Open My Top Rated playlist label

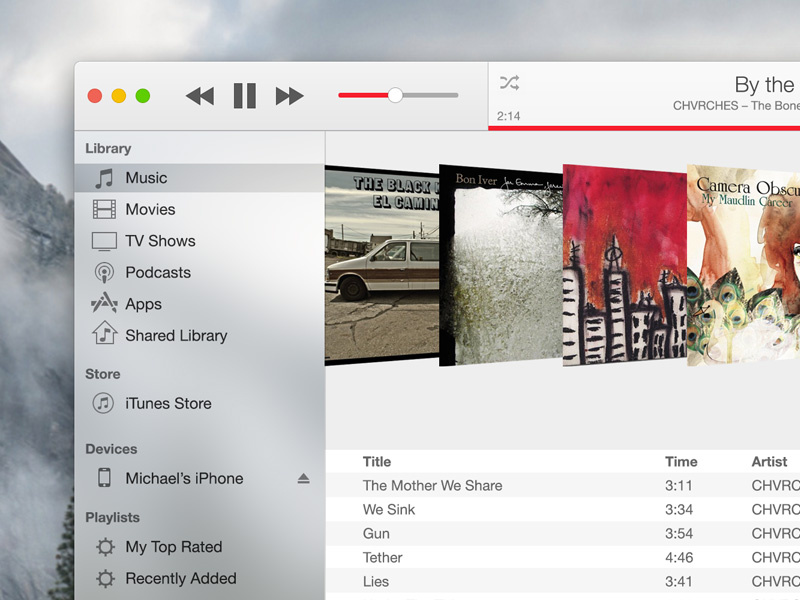pos(173,547)
